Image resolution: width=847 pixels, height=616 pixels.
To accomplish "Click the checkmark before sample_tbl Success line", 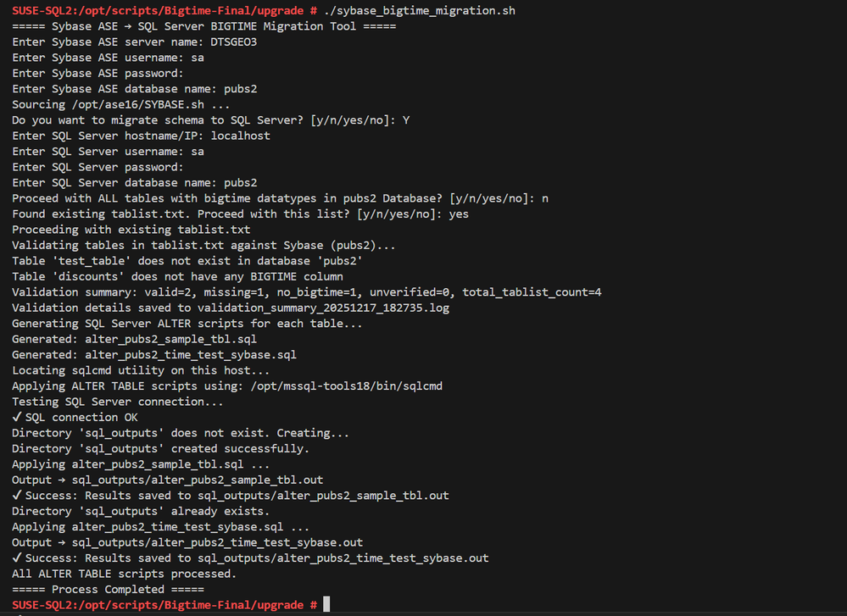I will click(17, 495).
